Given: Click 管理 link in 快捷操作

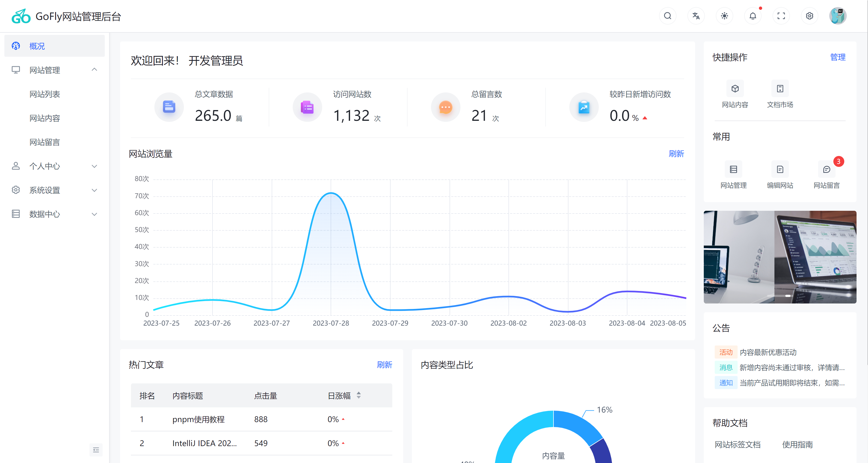Looking at the screenshot, I should [838, 57].
